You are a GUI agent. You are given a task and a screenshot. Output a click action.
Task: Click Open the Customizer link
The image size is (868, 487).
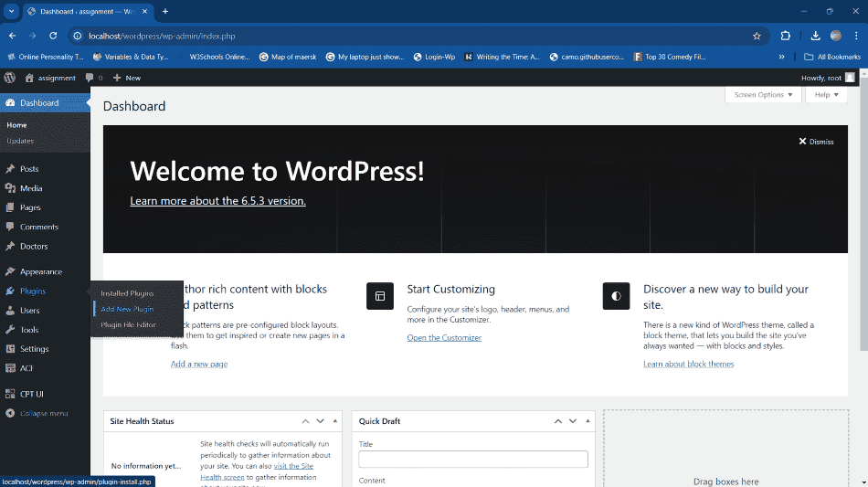point(444,337)
